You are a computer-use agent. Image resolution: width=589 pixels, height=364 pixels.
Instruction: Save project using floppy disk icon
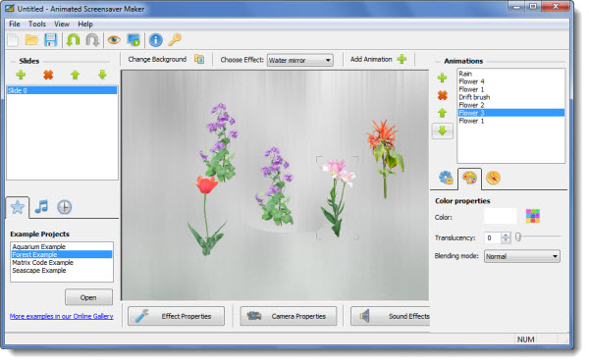pyautogui.click(x=50, y=40)
